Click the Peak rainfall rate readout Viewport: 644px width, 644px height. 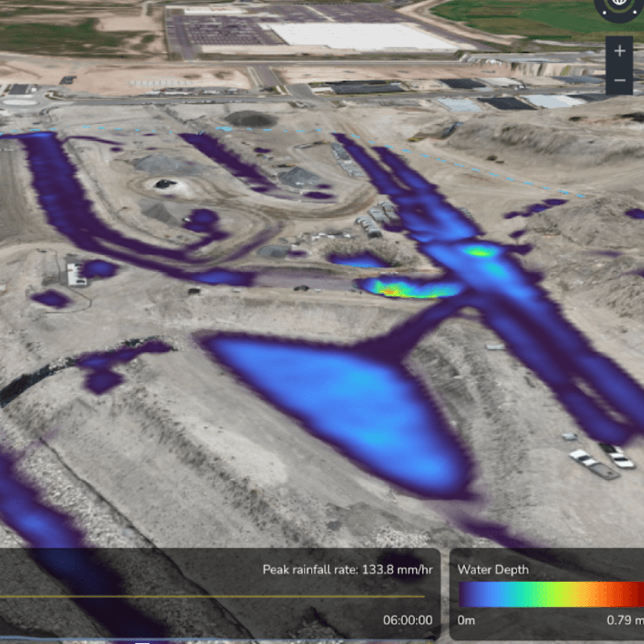point(349,569)
